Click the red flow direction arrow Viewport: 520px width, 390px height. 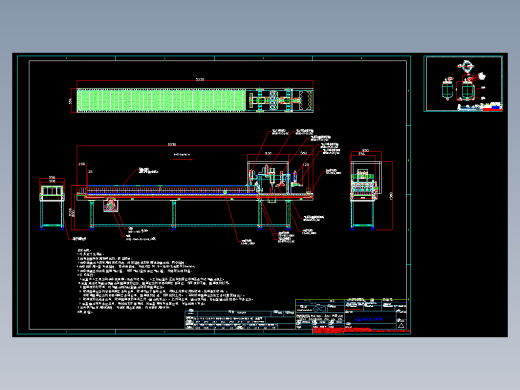point(182,160)
